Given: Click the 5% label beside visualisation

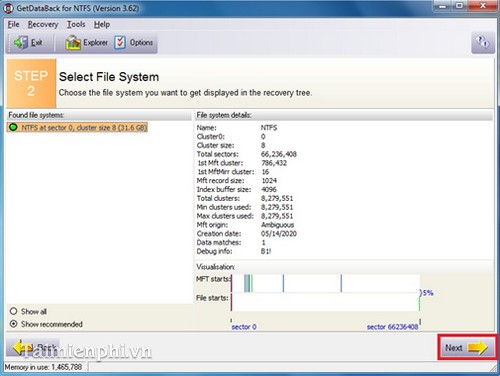Looking at the screenshot, I should pyautogui.click(x=427, y=293).
